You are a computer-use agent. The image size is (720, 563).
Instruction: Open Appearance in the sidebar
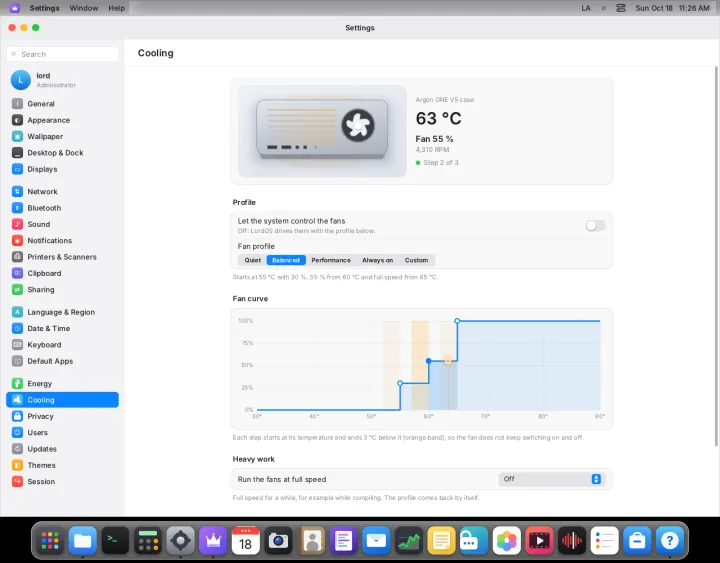click(x=62, y=120)
